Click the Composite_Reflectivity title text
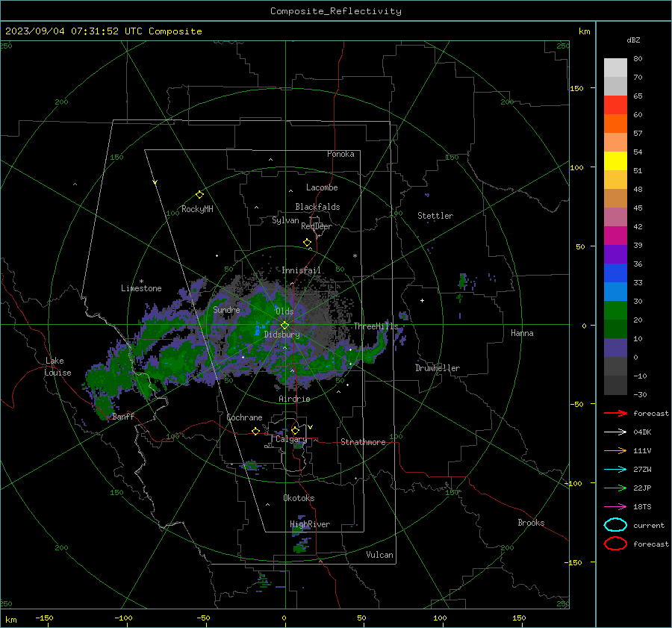This screenshot has height=628, width=672. 336,11
